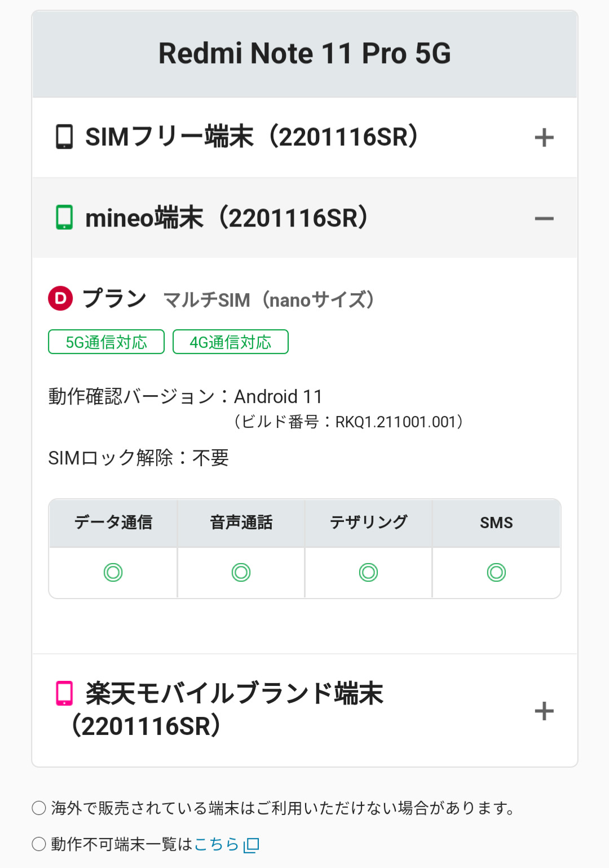Screen dimensions: 609x868
Task: Select the テザリング column header
Action: [369, 522]
